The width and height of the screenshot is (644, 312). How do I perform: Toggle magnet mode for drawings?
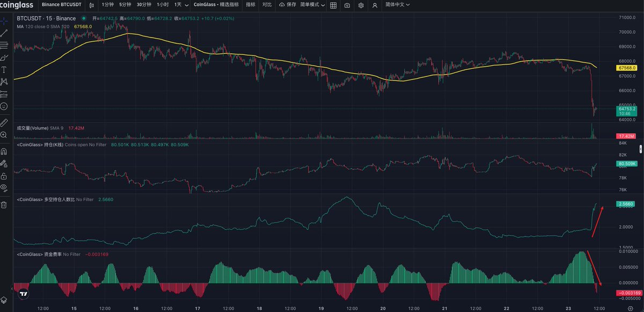click(x=4, y=151)
